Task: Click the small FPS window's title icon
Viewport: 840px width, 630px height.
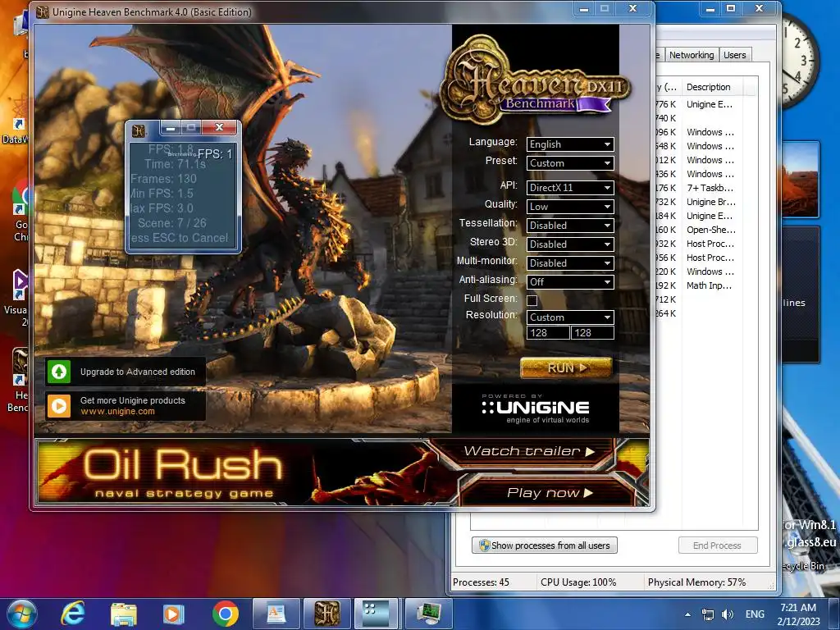Action: point(139,130)
